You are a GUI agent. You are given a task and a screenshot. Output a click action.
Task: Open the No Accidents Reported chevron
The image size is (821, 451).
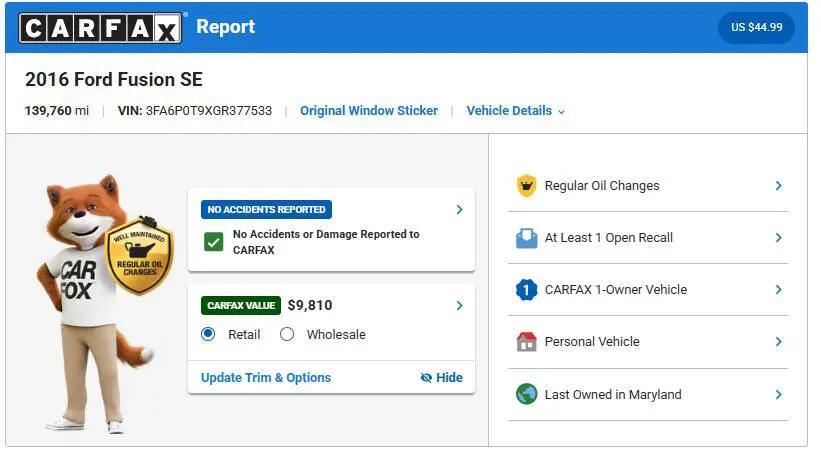tap(459, 210)
